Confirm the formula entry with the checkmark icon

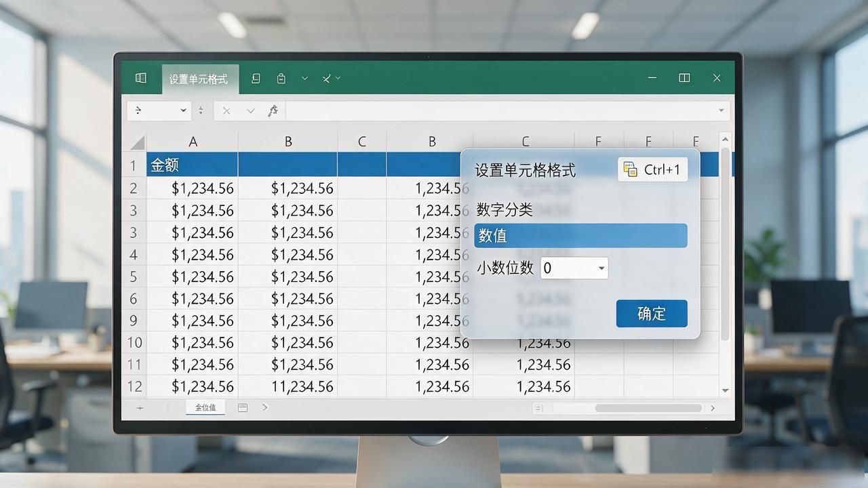(251, 110)
